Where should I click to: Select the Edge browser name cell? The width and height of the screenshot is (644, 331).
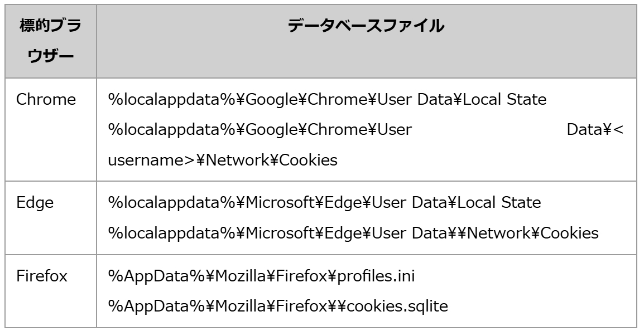[x=35, y=202]
